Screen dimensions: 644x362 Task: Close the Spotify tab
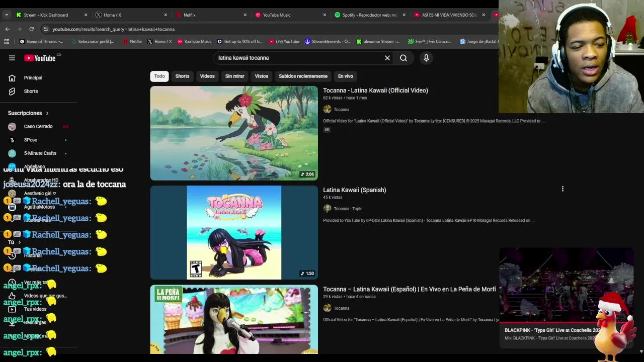click(x=404, y=15)
